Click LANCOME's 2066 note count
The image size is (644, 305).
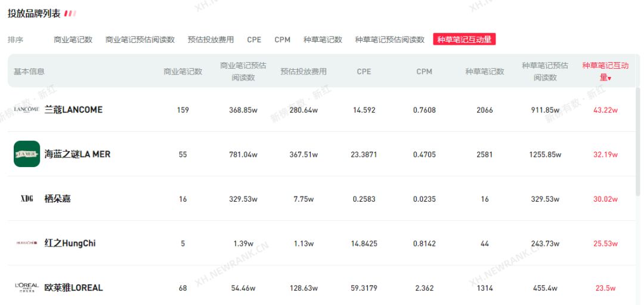pyautogui.click(x=485, y=110)
